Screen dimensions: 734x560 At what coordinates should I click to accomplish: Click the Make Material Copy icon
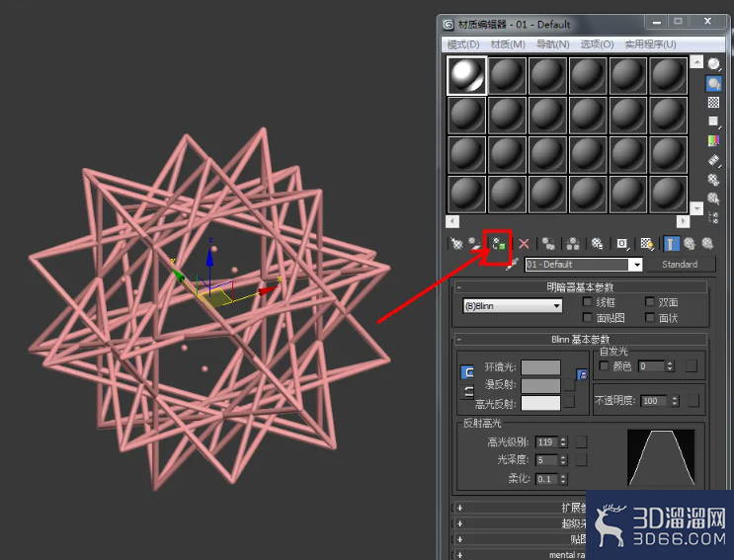pyautogui.click(x=548, y=244)
